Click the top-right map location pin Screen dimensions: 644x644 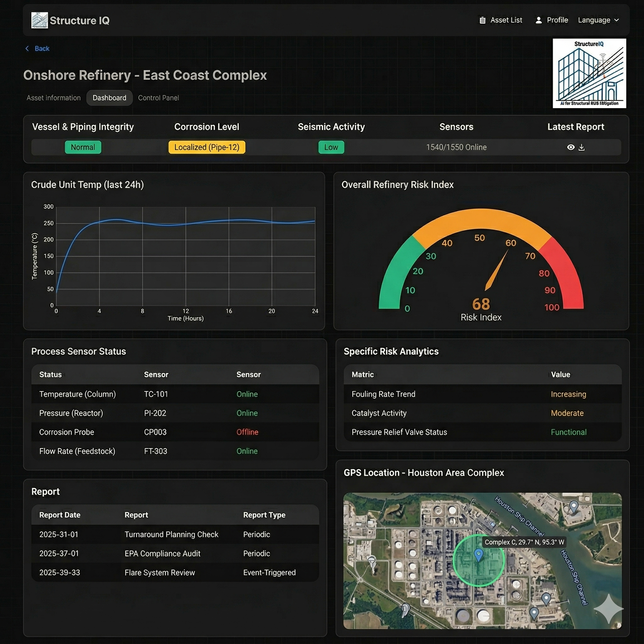[574, 506]
